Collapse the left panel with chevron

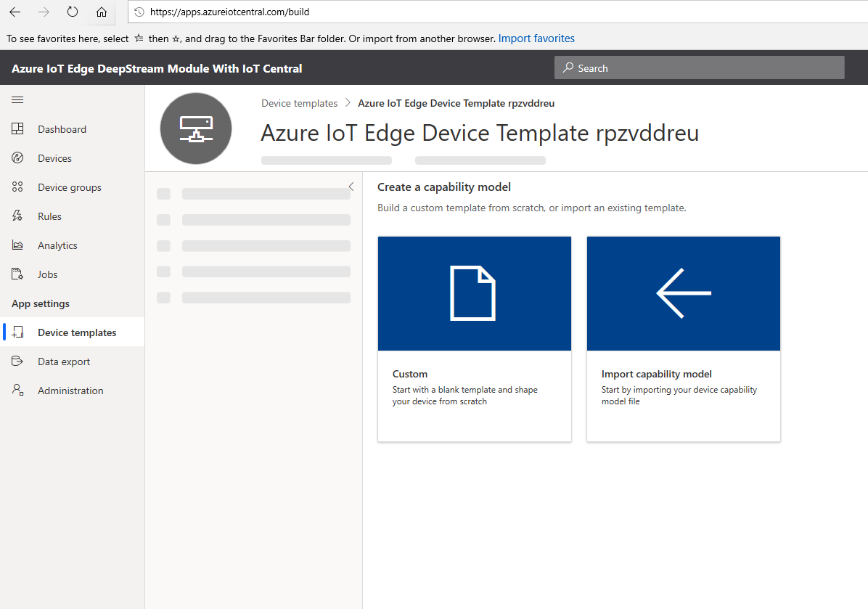[351, 187]
